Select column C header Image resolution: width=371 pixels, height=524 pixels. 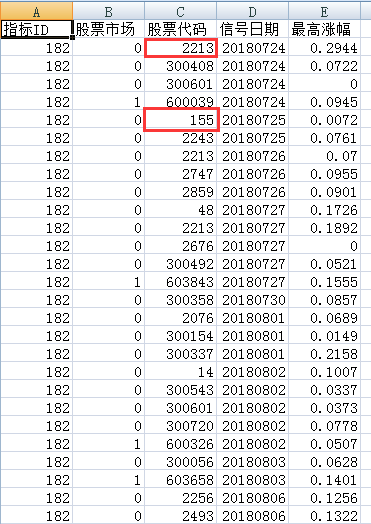click(x=180, y=12)
